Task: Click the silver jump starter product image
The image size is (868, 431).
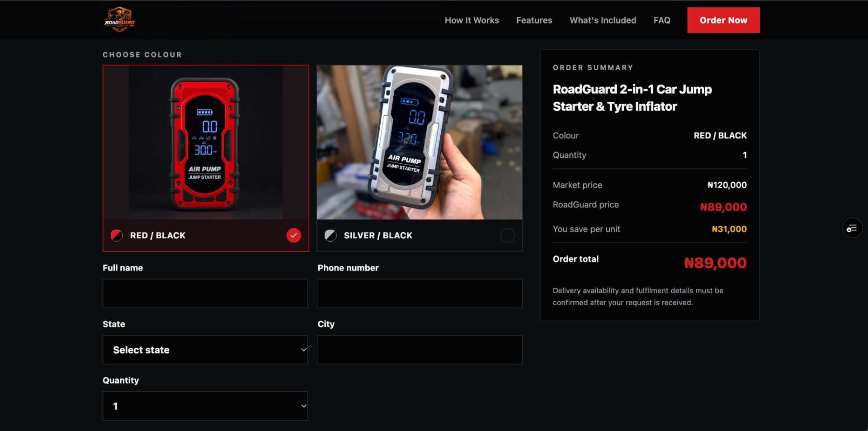Action: (x=420, y=142)
